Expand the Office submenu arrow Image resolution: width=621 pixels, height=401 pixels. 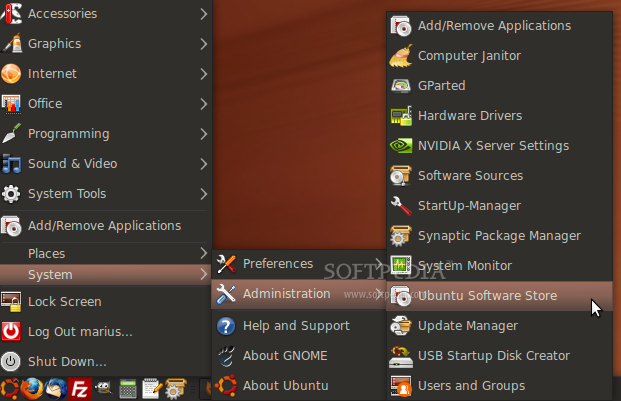(x=203, y=104)
